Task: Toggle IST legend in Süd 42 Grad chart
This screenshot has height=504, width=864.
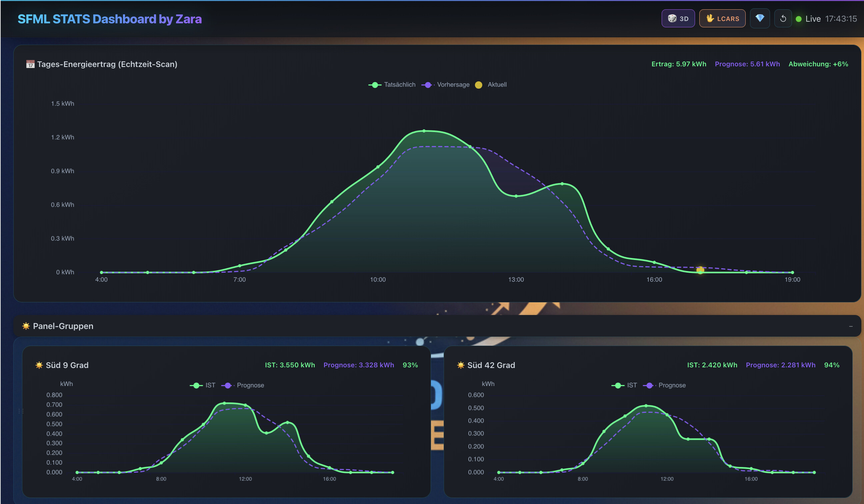Action: coord(624,385)
